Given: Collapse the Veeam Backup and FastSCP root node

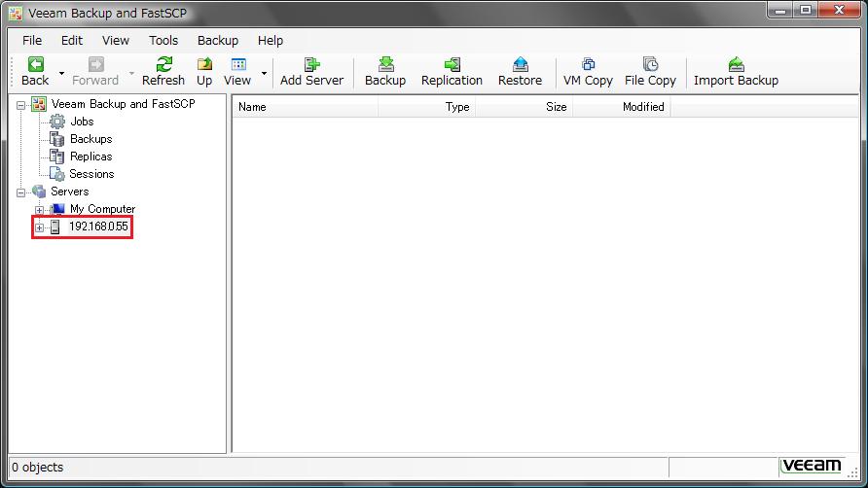Looking at the screenshot, I should click(21, 105).
